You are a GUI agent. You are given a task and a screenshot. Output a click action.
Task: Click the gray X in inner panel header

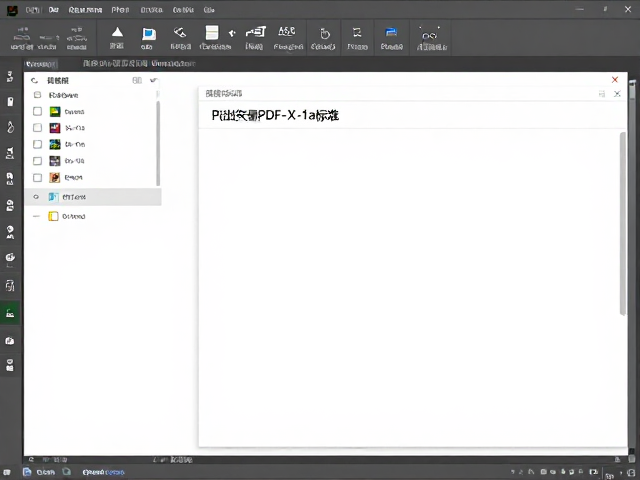pyautogui.click(x=617, y=94)
